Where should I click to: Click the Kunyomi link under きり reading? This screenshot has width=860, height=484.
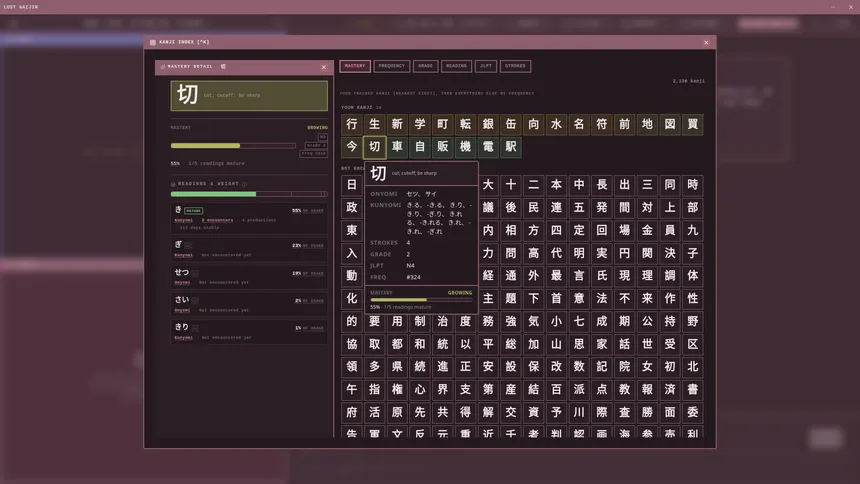[183, 337]
